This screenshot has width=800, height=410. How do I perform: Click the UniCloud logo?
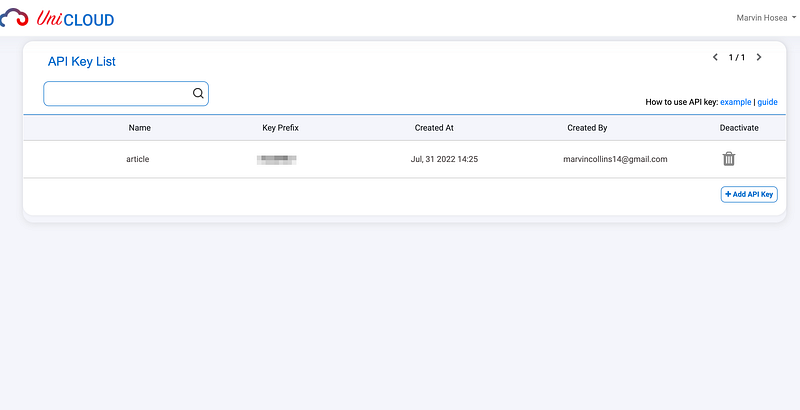[x=57, y=18]
